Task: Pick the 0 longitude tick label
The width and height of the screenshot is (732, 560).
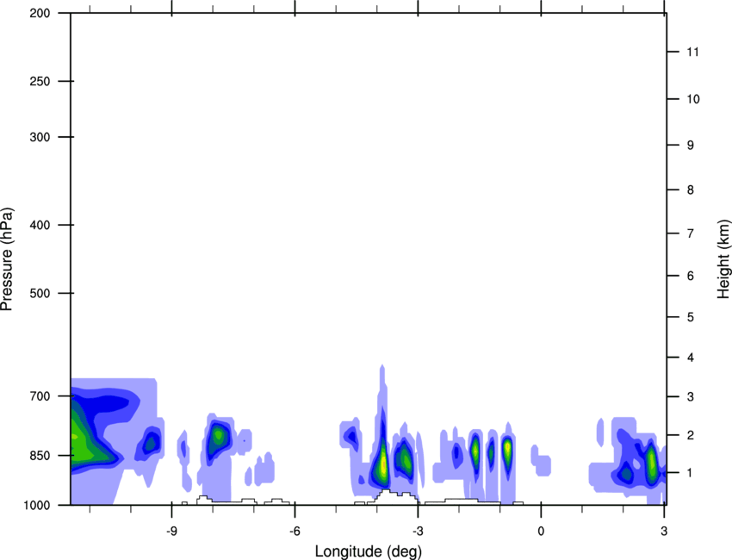Action: (541, 531)
